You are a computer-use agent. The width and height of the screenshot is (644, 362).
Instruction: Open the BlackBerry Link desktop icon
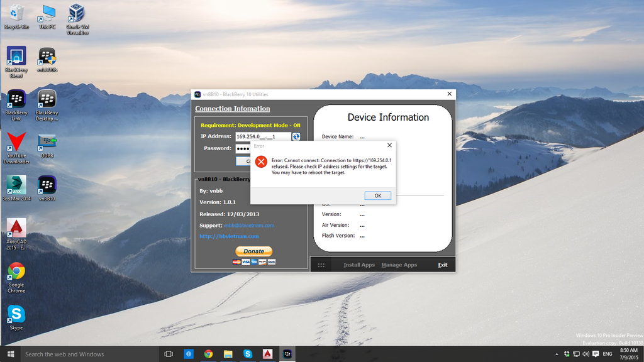pyautogui.click(x=16, y=106)
